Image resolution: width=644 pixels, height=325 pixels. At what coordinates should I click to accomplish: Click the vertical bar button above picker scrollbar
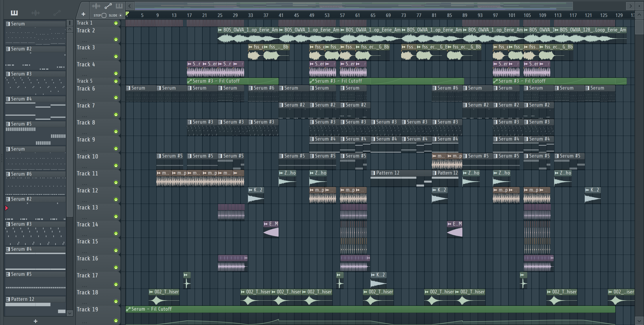pos(70,23)
